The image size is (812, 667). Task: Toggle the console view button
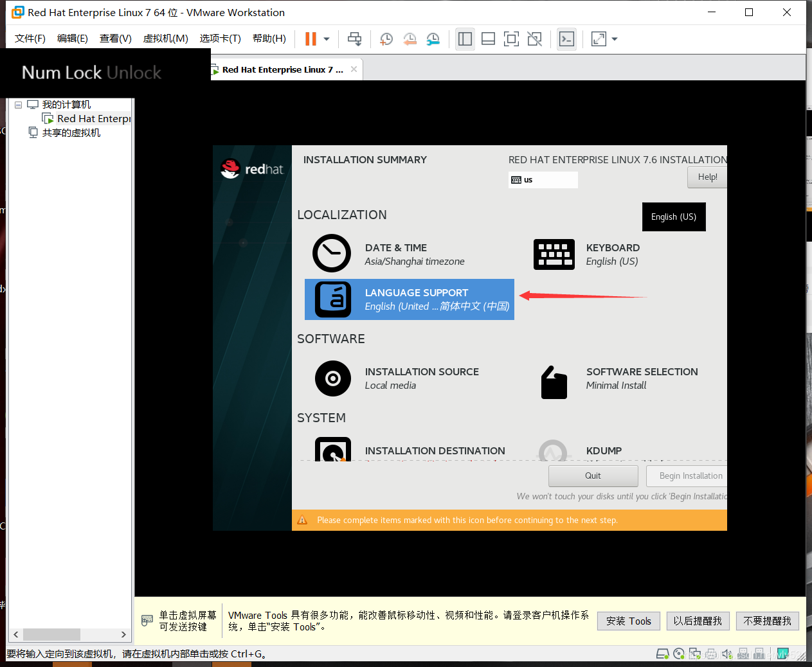point(566,39)
